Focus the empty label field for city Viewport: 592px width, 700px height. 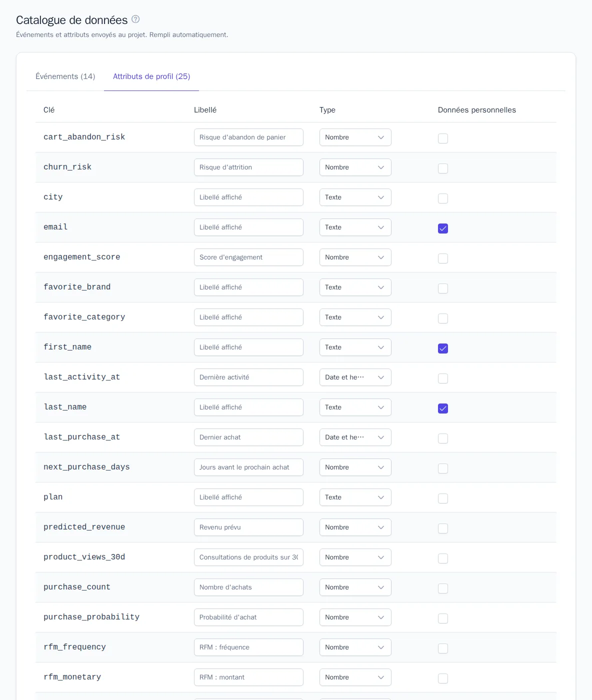tap(248, 197)
